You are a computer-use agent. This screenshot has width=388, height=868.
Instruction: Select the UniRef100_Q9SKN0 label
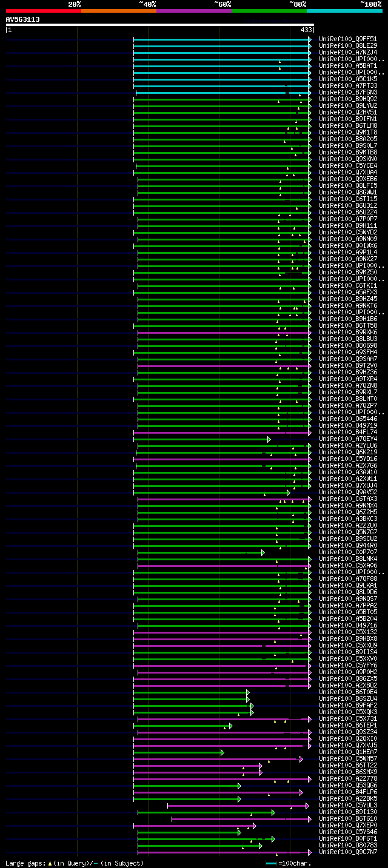click(x=348, y=159)
